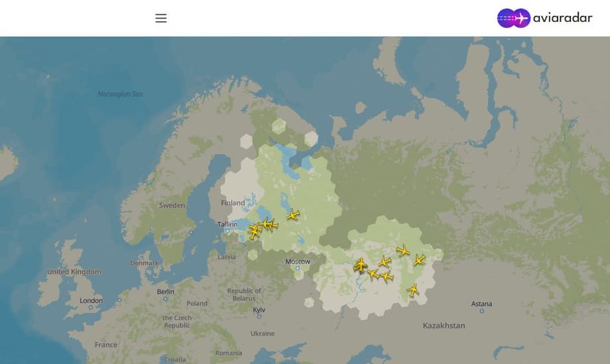Click the United Kingdom label
The image size is (610, 364).
74,272
